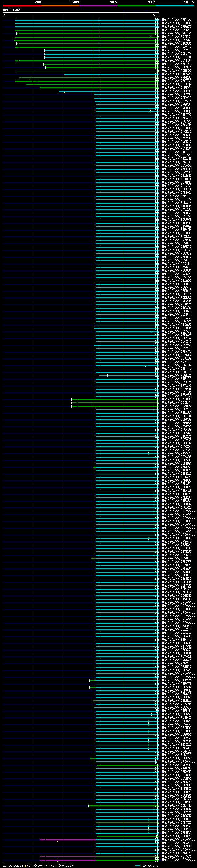Select hit label UniRef100_B7T203
197x868 pixels.
[x=177, y=386]
